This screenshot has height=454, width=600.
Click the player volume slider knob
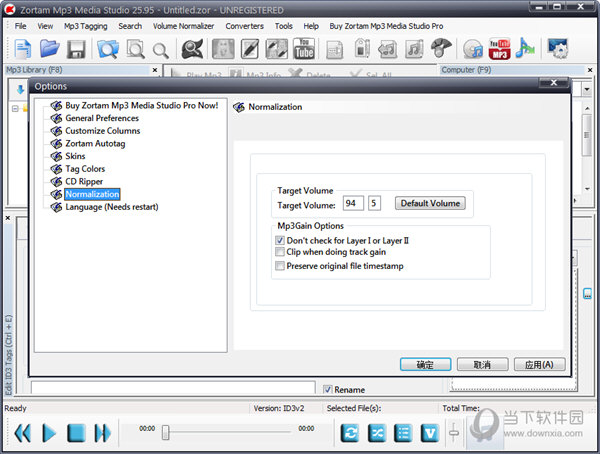454,433
